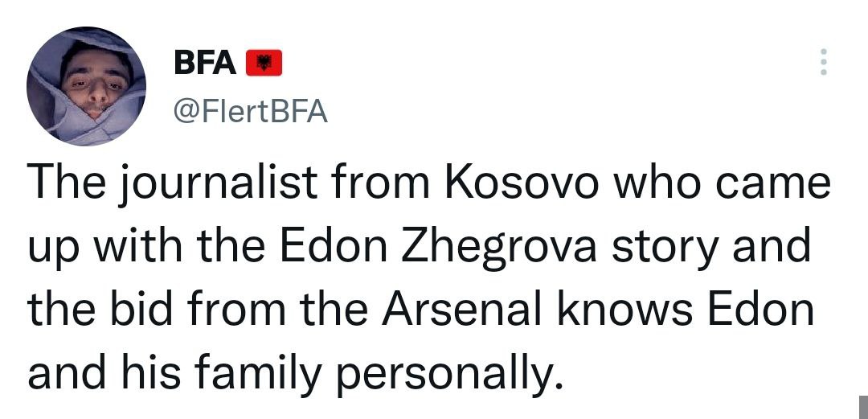Open the @FlertBFA handle link
The width and height of the screenshot is (868, 419).
tap(251, 111)
